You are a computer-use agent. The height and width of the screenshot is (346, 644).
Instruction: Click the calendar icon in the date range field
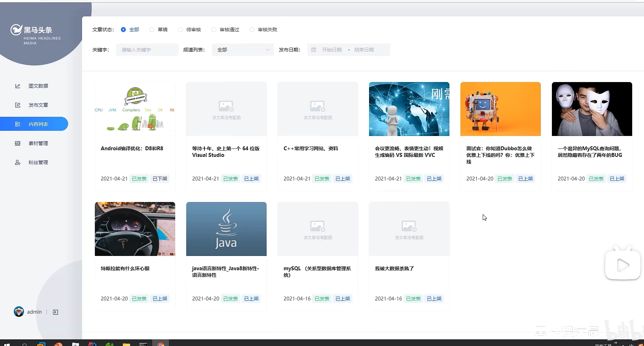313,50
